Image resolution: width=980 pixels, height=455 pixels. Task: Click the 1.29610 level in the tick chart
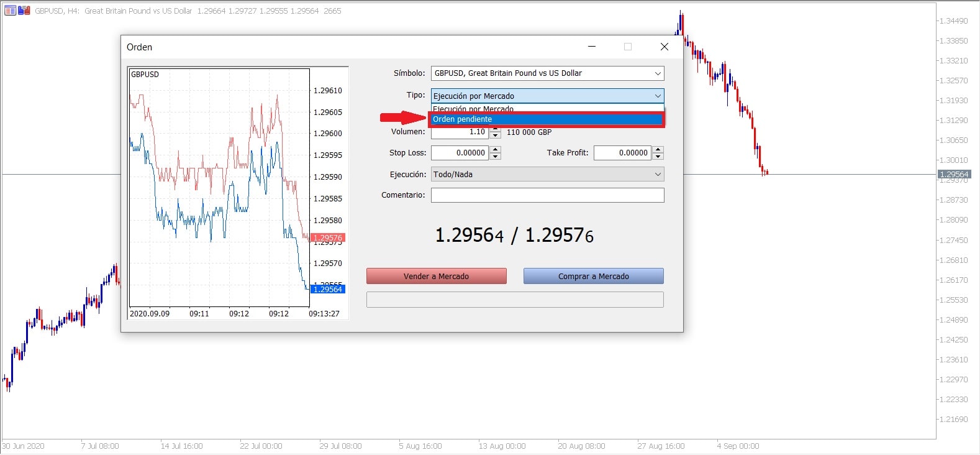pos(328,91)
